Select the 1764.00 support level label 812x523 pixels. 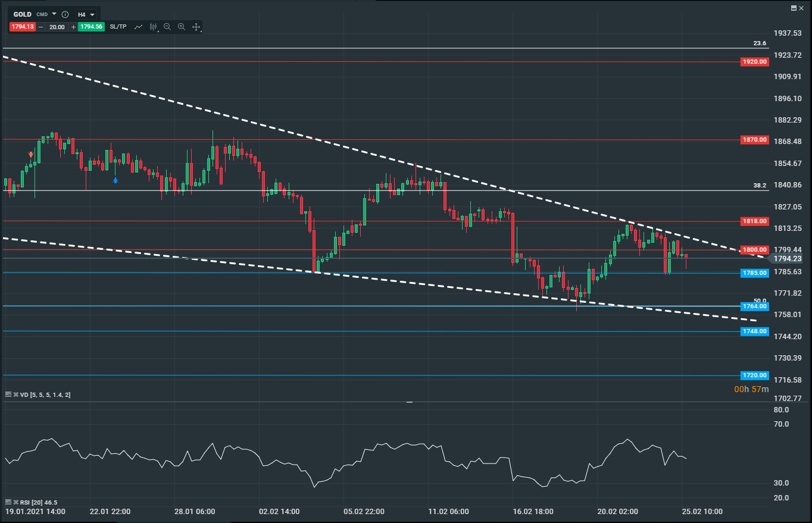point(754,306)
